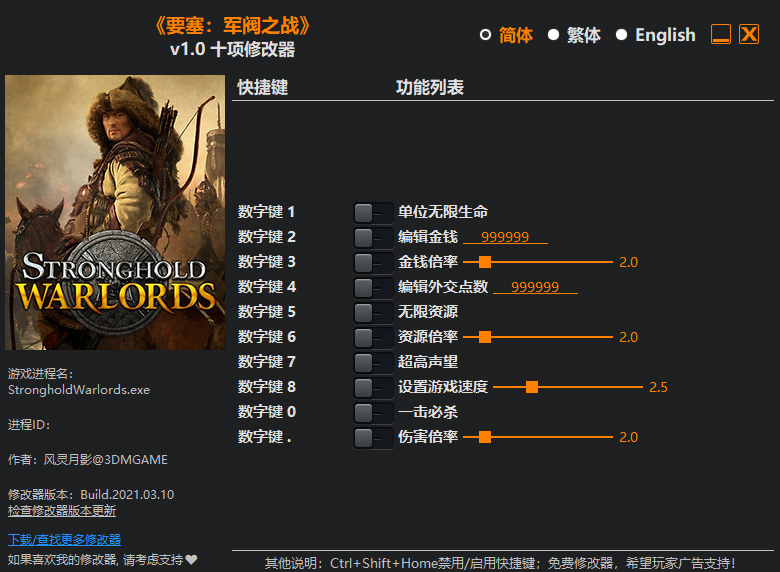780x572 pixels.
Task: Click the Build.2021.03.10 version text
Action: click(x=127, y=494)
